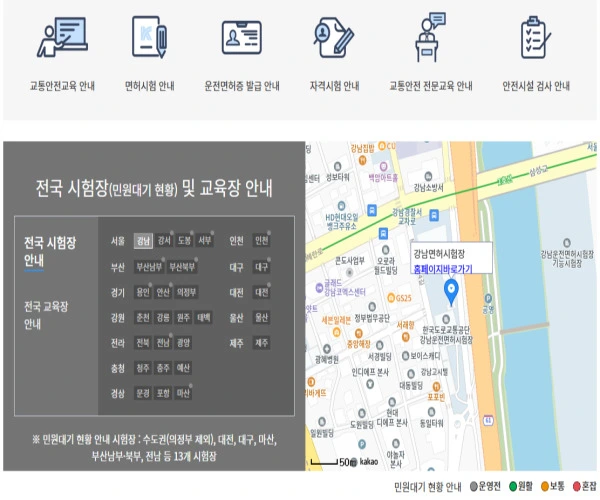This screenshot has width=600, height=500.
Task: Select the 강남 test center
Action: pos(143,241)
